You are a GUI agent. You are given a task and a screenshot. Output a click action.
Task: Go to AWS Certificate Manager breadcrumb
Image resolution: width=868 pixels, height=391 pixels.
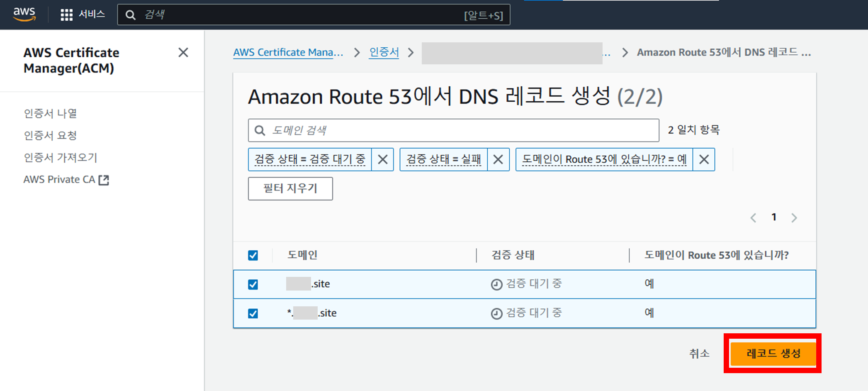[x=288, y=52]
